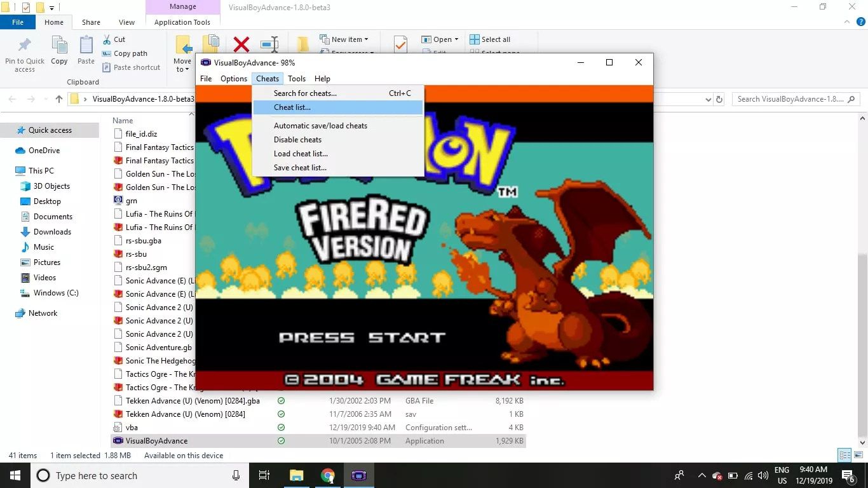Image resolution: width=868 pixels, height=488 pixels.
Task: Open Documents in navigation pane
Action: (x=53, y=217)
